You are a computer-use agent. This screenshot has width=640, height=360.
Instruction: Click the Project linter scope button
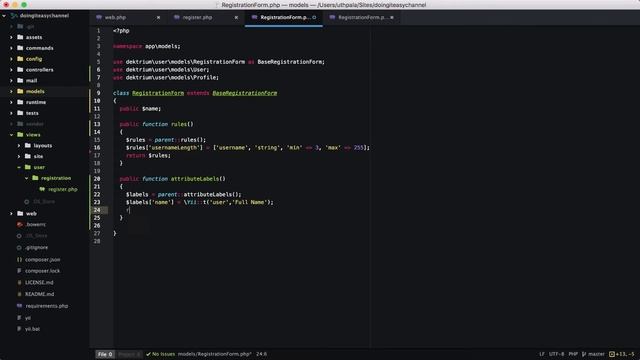129,354
